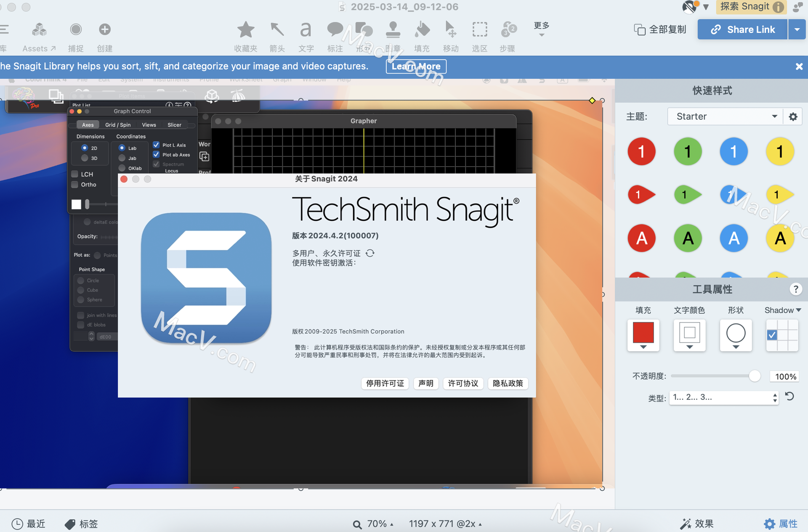The width and height of the screenshot is (808, 532).
Task: Select the Callout speech bubble tool
Action: 335,30
